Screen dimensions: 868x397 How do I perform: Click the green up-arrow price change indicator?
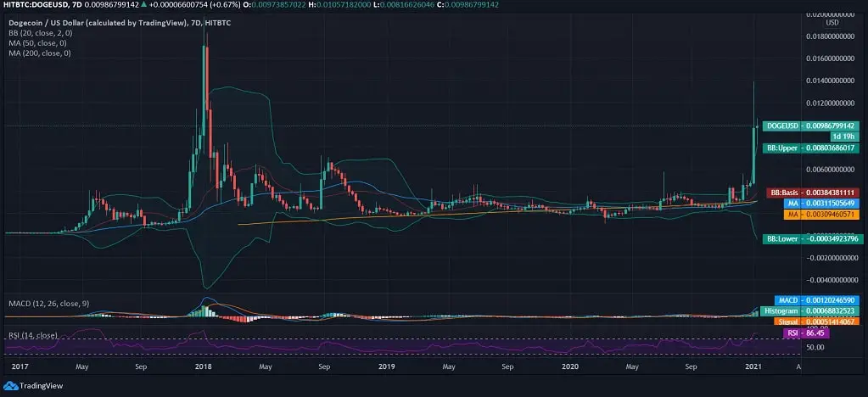pyautogui.click(x=145, y=4)
